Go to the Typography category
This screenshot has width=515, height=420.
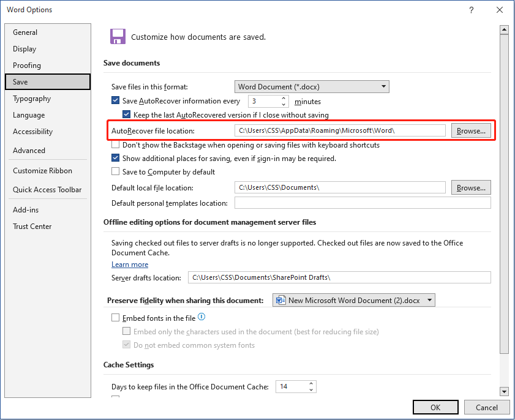(48, 99)
